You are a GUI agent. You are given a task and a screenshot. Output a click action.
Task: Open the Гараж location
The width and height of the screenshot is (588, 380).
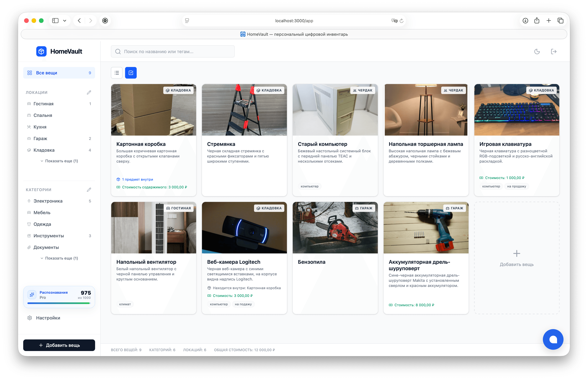click(59, 139)
